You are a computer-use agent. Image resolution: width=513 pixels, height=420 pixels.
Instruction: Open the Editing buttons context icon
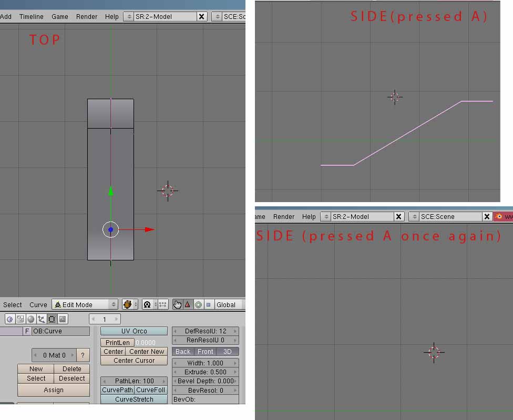click(x=52, y=319)
